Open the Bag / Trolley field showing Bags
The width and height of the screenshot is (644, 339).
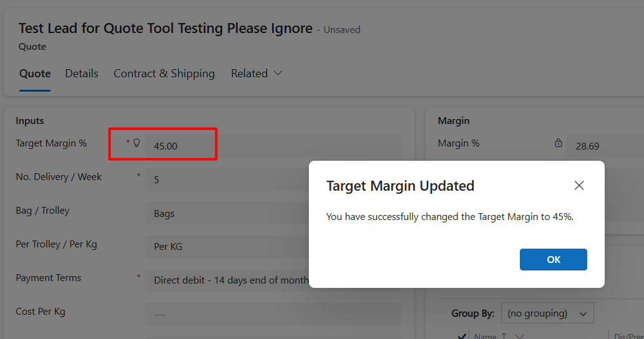[227, 213]
